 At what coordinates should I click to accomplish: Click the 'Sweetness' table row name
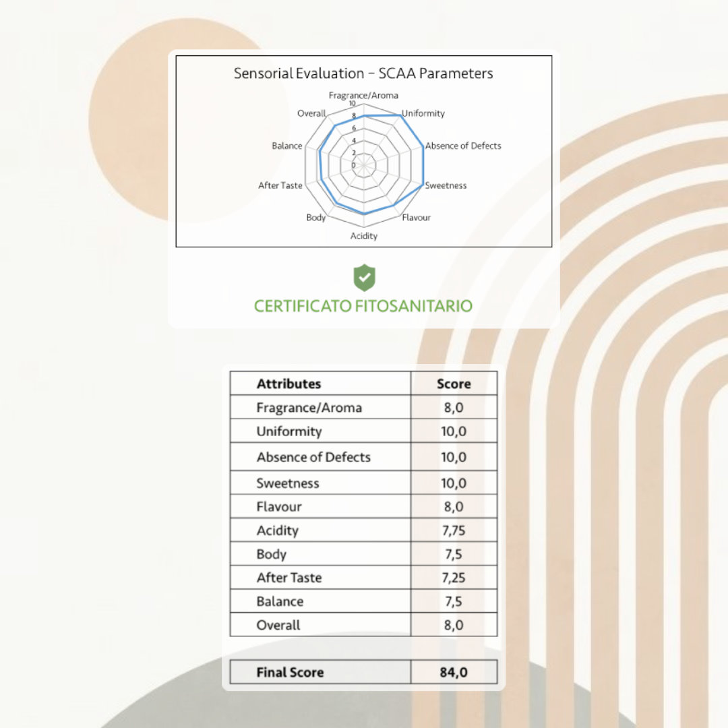click(x=288, y=483)
